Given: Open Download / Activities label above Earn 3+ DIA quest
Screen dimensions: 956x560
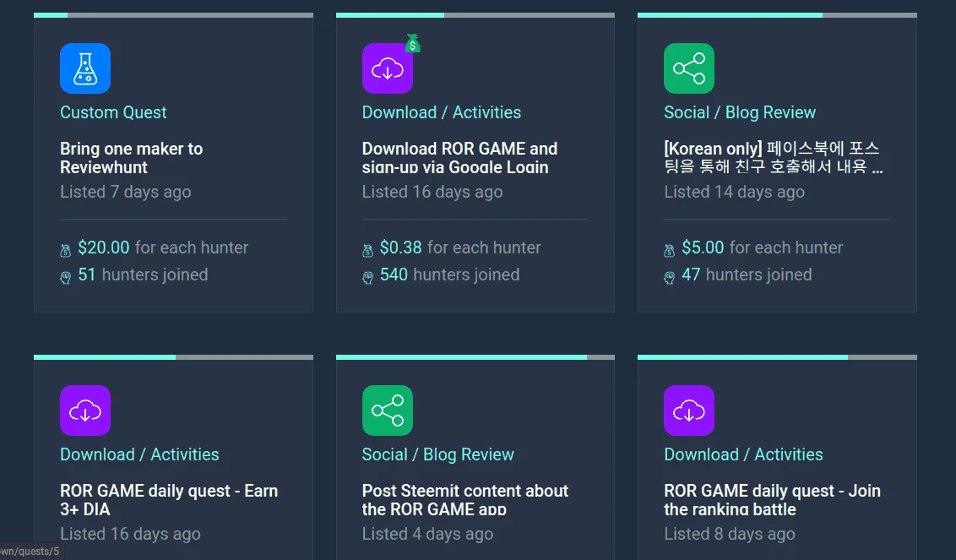Looking at the screenshot, I should click(139, 454).
